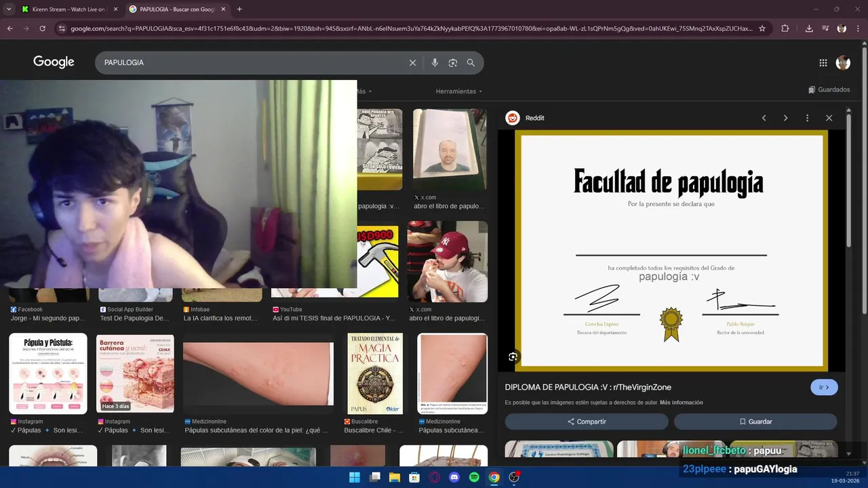
Task: Start voice search with the microphone
Action: (435, 62)
